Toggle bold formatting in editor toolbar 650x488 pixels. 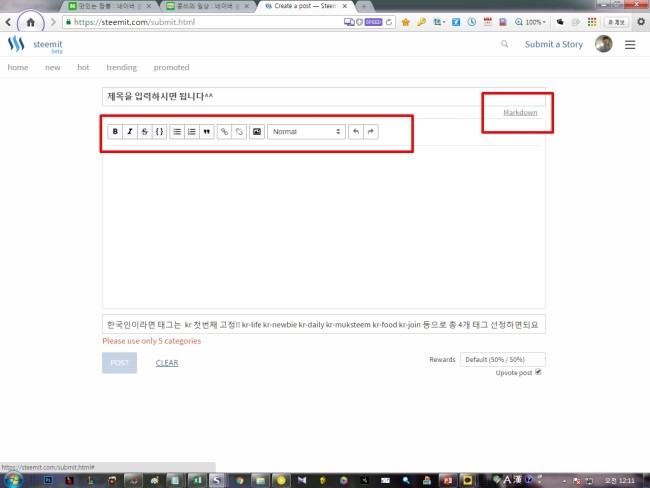(115, 131)
